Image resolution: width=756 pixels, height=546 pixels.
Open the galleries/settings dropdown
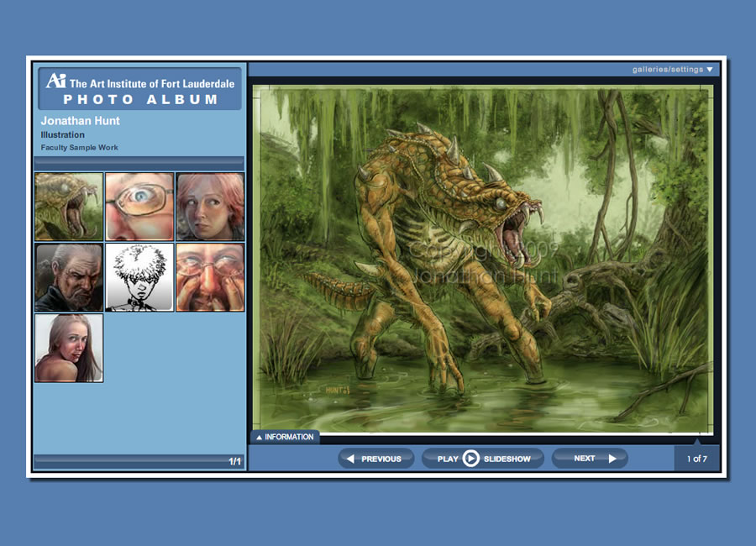click(x=673, y=70)
